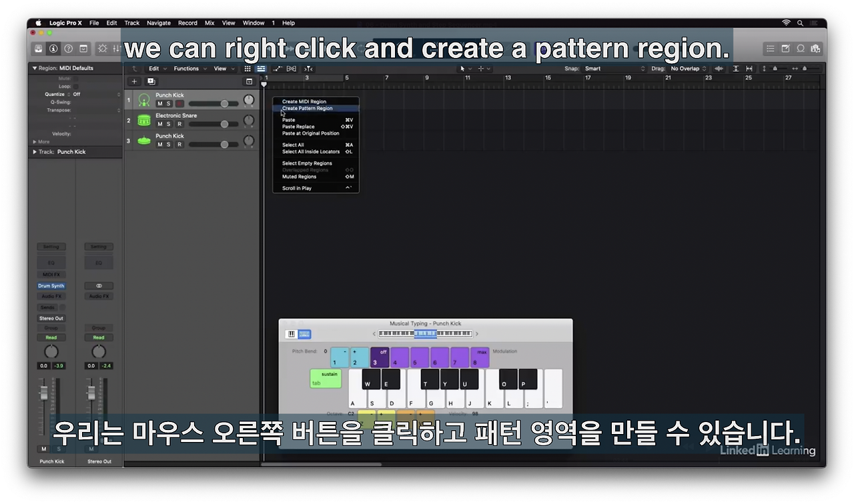Choose Create Pattern Region from context menu

click(x=316, y=108)
